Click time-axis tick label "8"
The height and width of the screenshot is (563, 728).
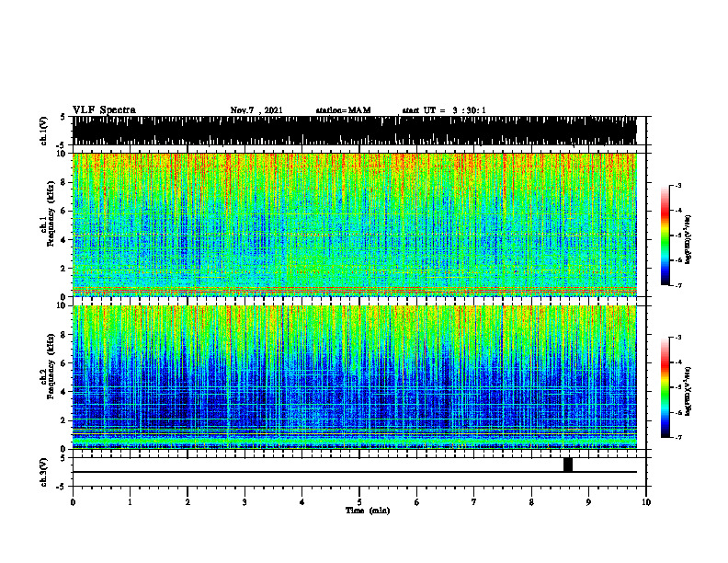pos(531,502)
